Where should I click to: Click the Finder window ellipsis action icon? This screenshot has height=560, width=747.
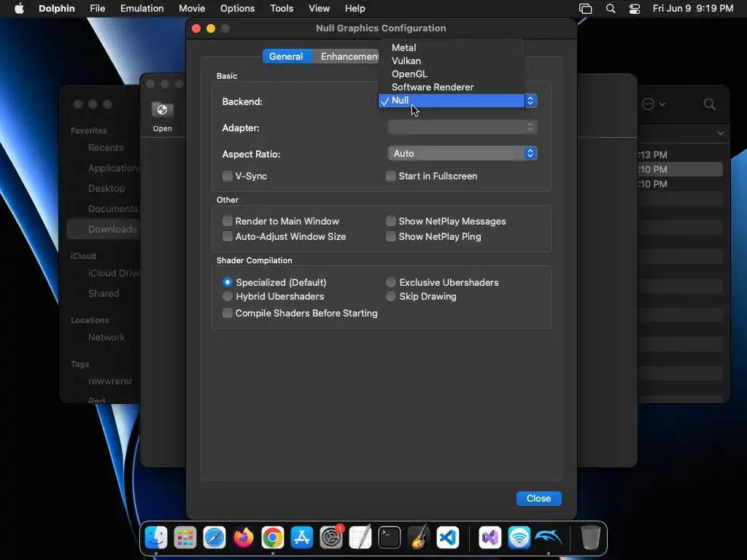(x=648, y=104)
